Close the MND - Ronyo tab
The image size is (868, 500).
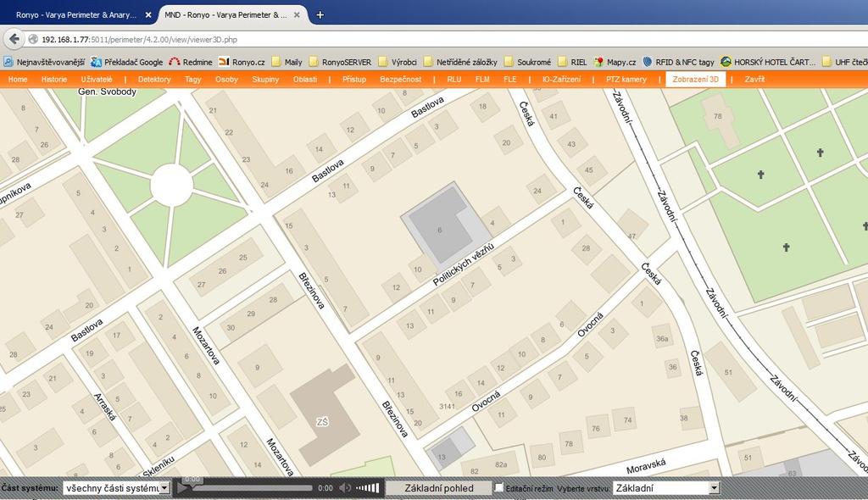coord(297,15)
